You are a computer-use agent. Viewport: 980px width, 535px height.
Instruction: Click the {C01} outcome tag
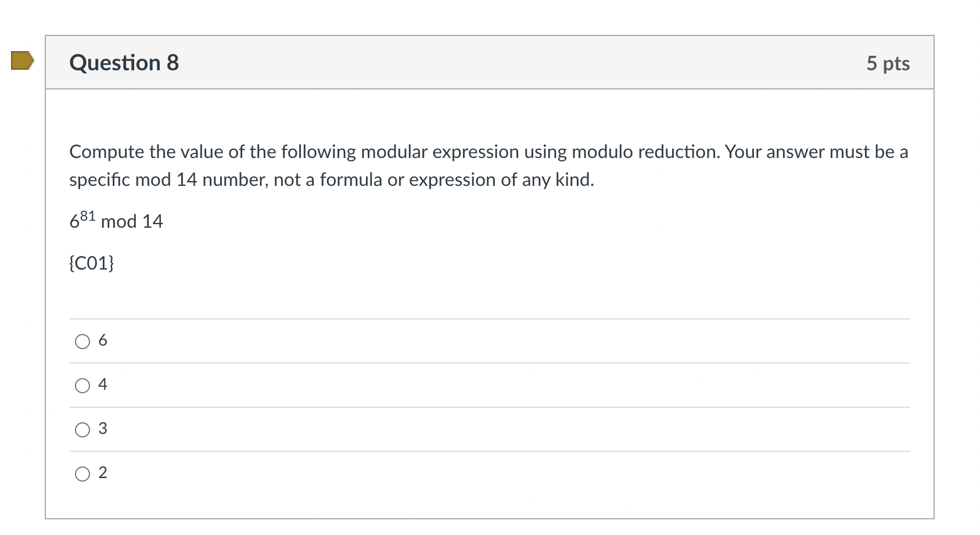click(x=91, y=264)
